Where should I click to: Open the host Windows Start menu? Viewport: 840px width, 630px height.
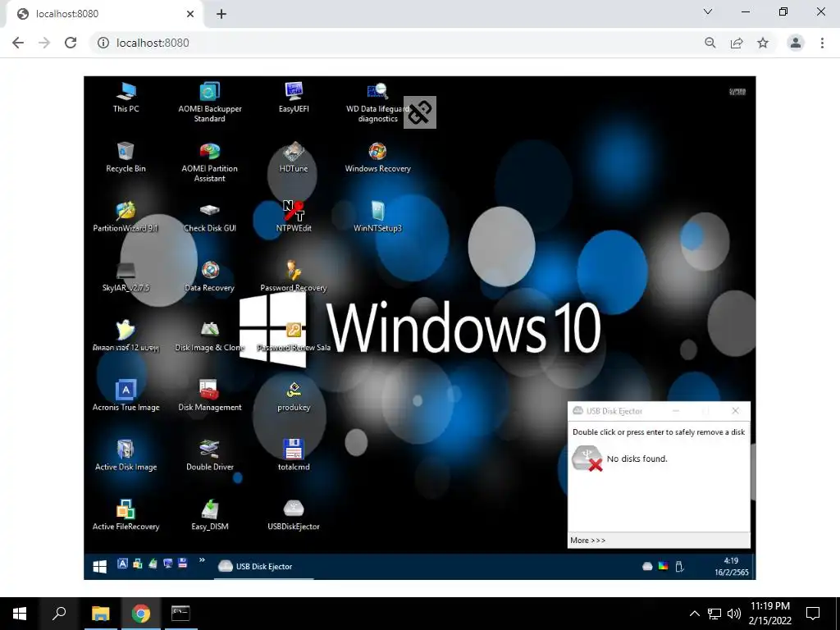pyautogui.click(x=20, y=614)
